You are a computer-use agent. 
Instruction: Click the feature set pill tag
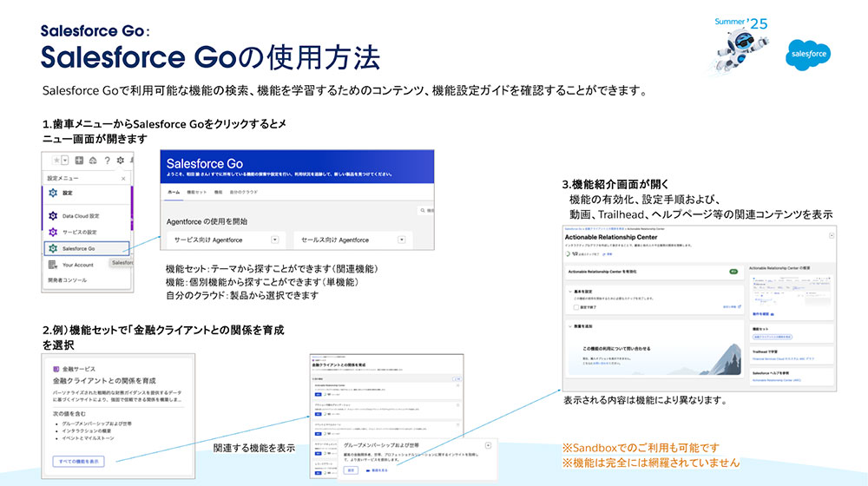(x=773, y=337)
